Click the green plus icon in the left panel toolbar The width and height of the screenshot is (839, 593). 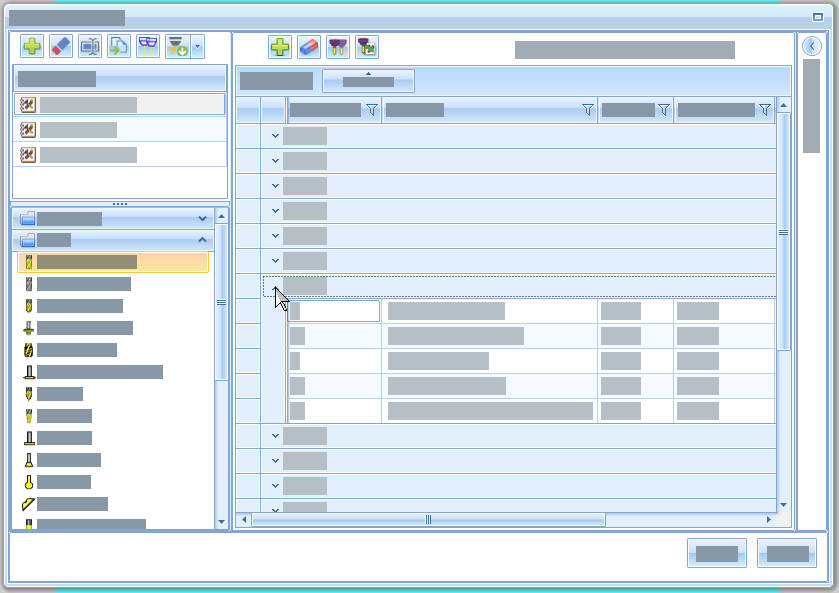(32, 46)
